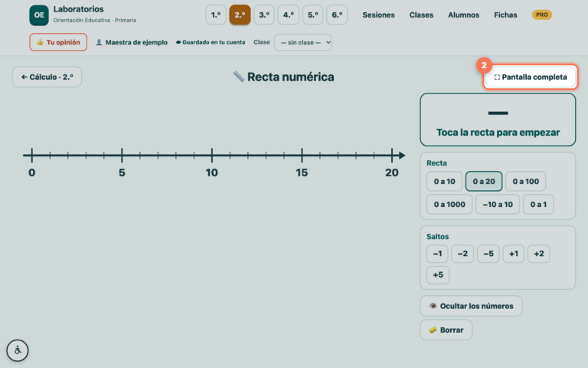The width and height of the screenshot is (588, 368).
Task: Select grade 6.º
Action: [337, 15]
